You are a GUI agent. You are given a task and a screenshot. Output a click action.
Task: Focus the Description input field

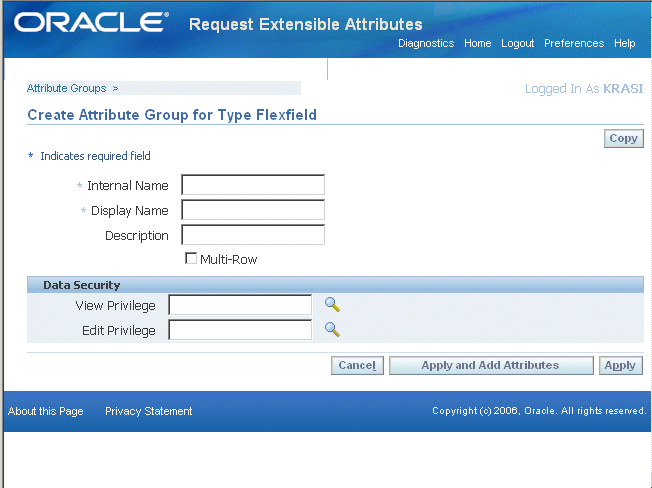click(253, 234)
